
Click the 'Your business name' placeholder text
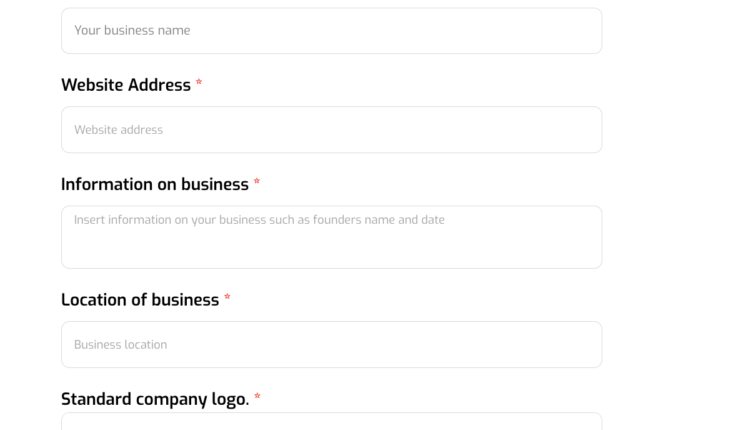(x=132, y=31)
